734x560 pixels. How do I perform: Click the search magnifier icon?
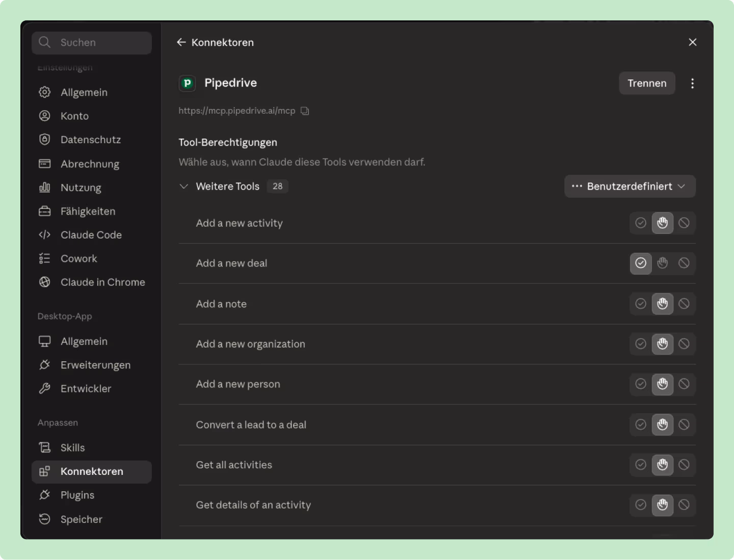(x=45, y=42)
